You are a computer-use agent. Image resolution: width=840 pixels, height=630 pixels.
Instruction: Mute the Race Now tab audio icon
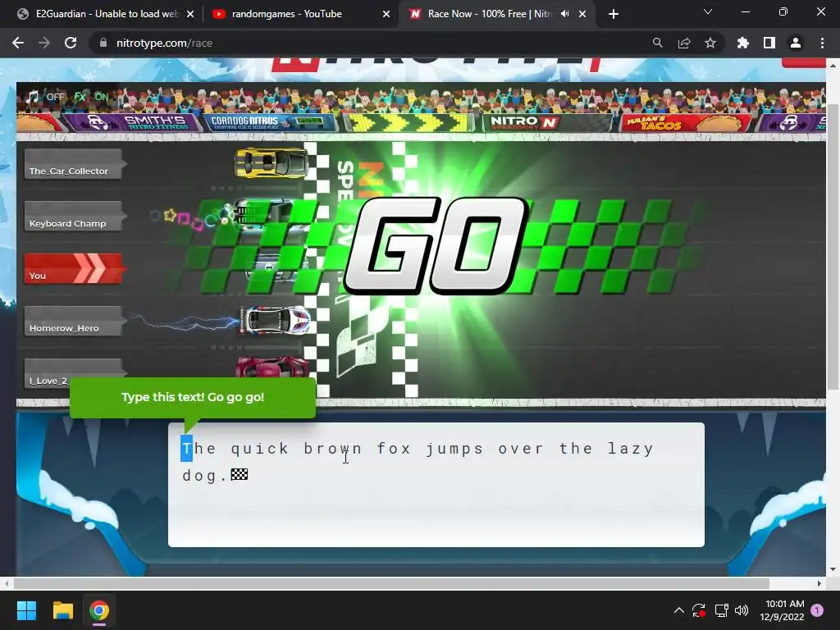[x=564, y=14]
